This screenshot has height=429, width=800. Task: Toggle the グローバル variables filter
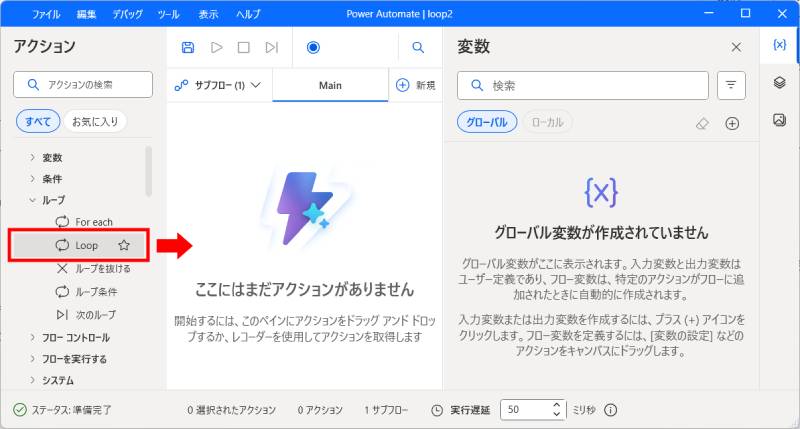(487, 122)
